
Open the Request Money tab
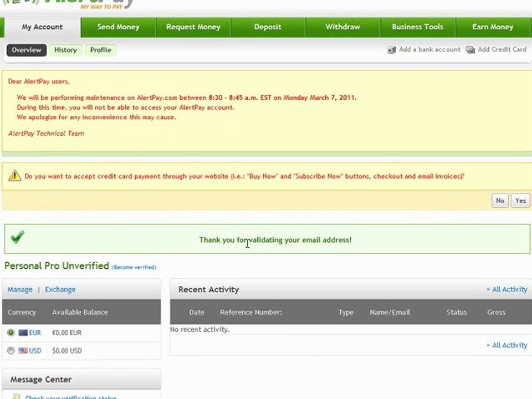[193, 27]
